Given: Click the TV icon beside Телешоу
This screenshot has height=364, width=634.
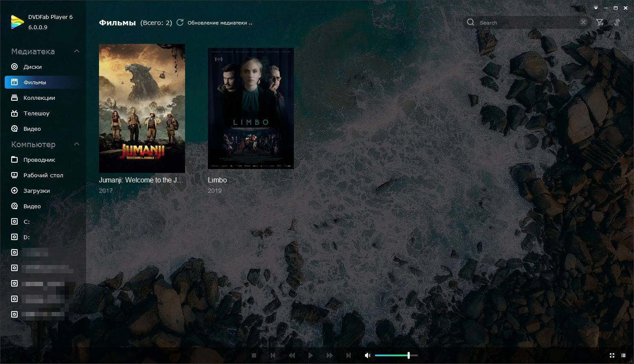Looking at the screenshot, I should point(14,113).
